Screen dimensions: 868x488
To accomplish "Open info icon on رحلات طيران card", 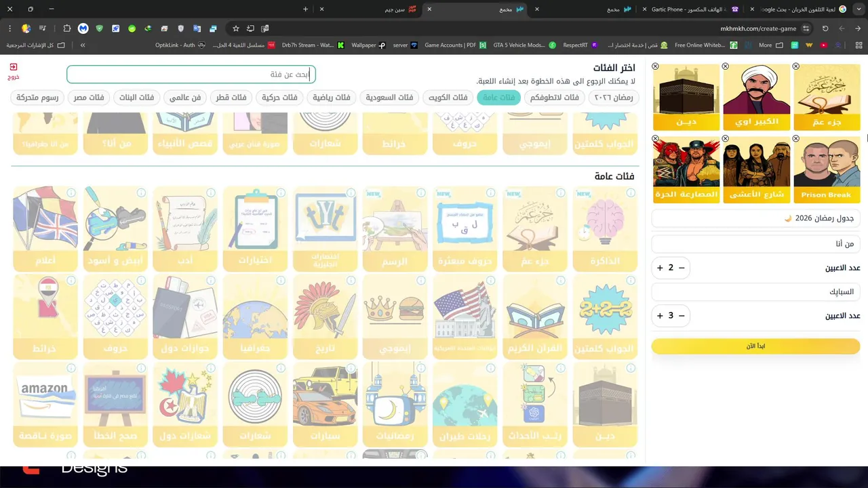I will pos(491,368).
